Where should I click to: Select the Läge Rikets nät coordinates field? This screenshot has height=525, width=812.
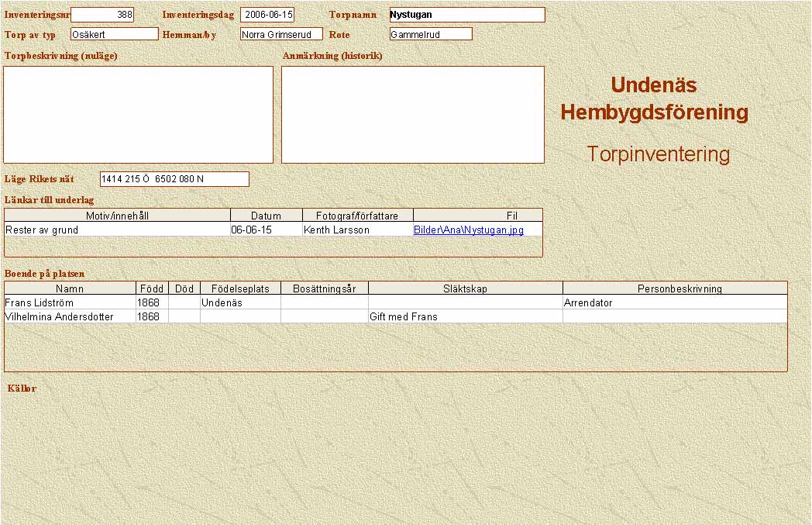(174, 179)
